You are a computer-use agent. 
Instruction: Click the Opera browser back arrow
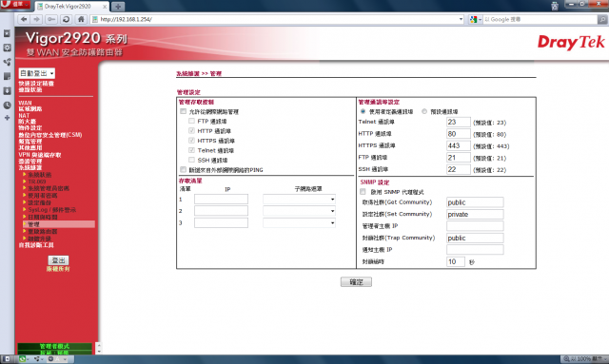point(23,19)
